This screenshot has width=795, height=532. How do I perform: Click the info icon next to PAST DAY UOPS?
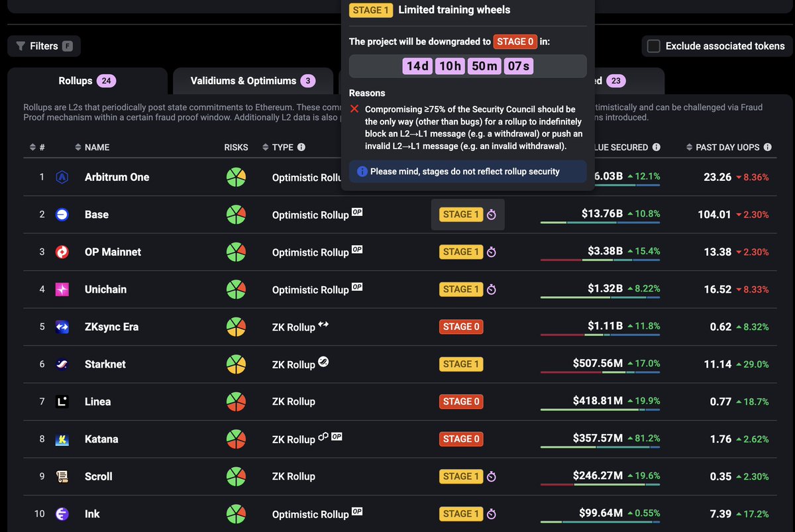point(767,147)
